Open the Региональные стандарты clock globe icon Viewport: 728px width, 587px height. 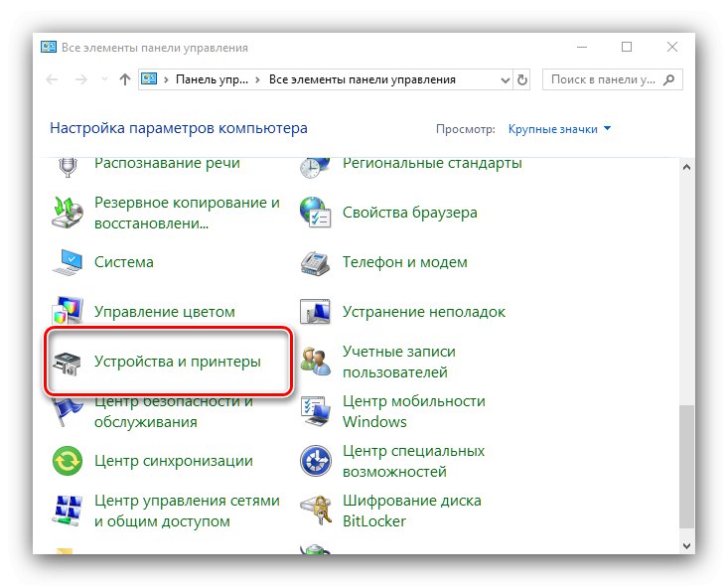click(x=315, y=167)
